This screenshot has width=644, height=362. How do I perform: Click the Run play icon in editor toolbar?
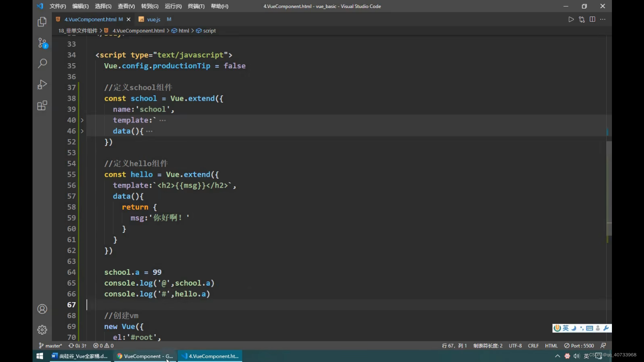click(x=571, y=19)
